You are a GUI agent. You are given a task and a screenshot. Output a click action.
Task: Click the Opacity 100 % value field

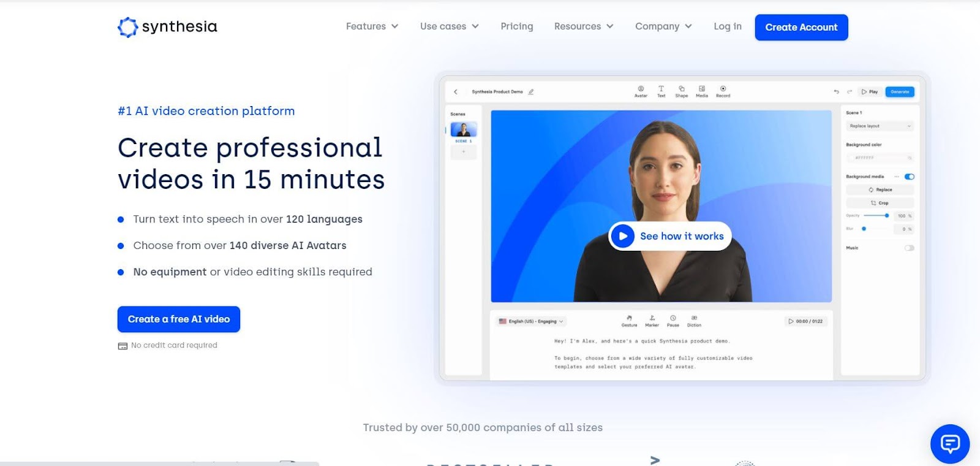click(x=904, y=216)
